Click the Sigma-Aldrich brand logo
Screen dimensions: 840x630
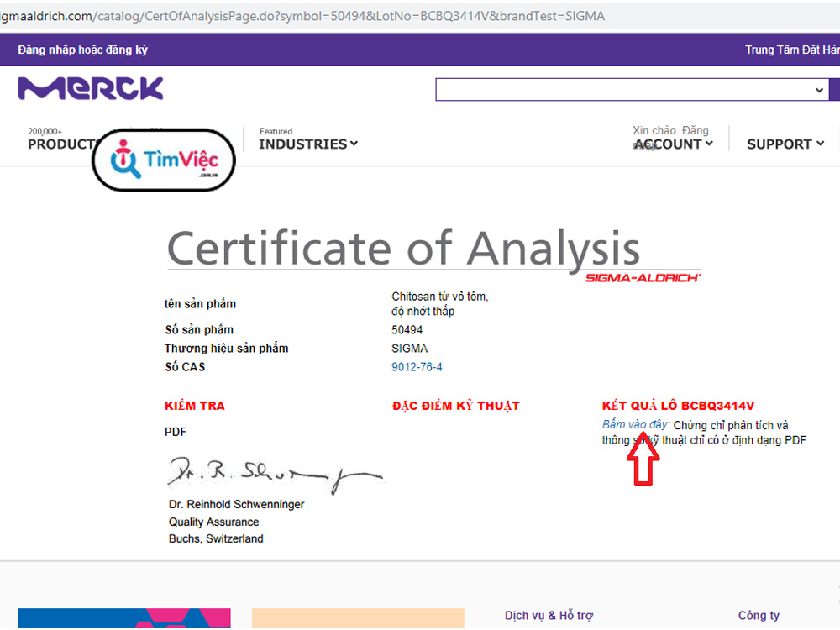643,277
